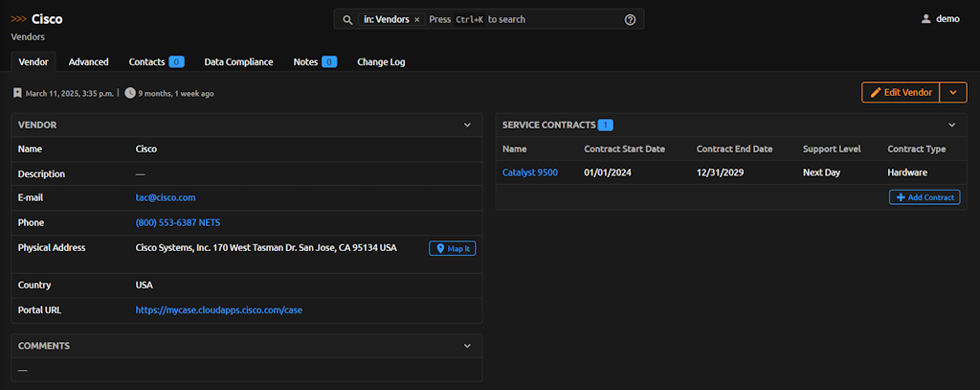The width and height of the screenshot is (980, 390).
Task: Go to the Change Log tab
Action: click(x=381, y=61)
